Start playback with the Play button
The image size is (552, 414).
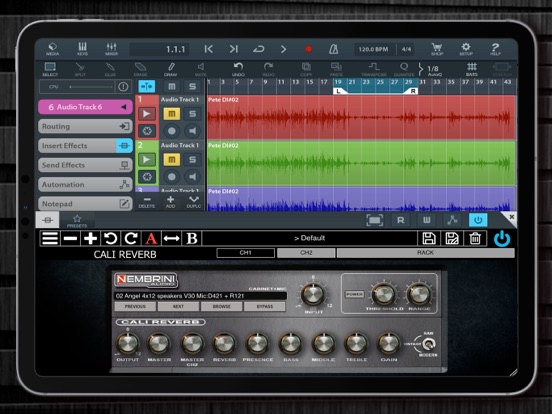coord(283,49)
